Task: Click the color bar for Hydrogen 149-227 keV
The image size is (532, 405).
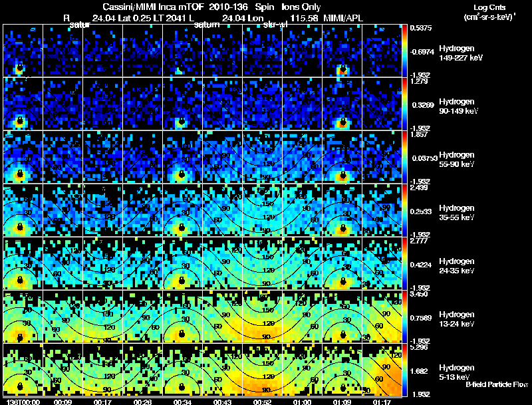Action: 405,51
